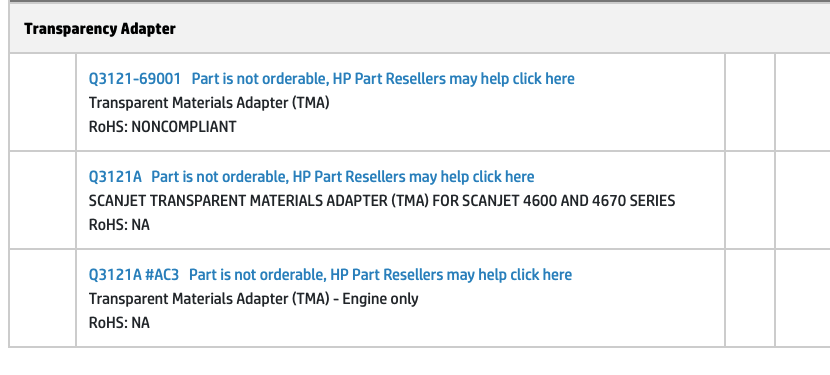
Task: Click resellers help link beside Q3121A #AC3
Action: 380,275
